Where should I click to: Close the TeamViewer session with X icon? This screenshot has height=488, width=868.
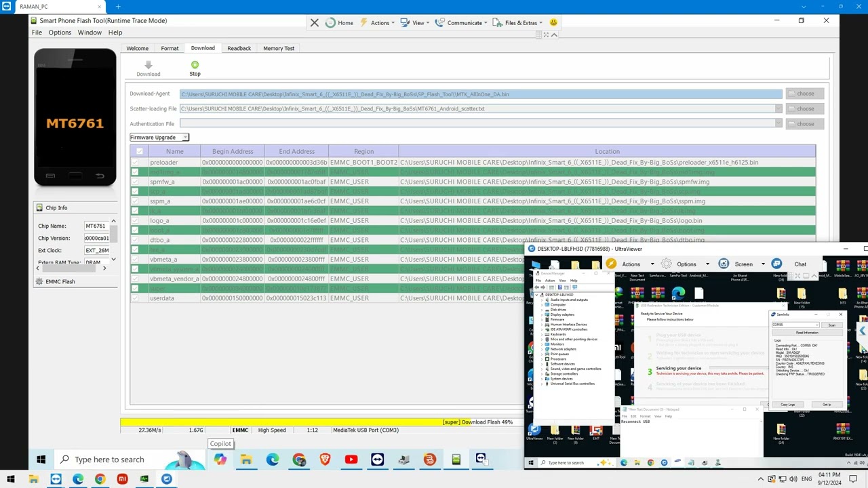tap(315, 22)
